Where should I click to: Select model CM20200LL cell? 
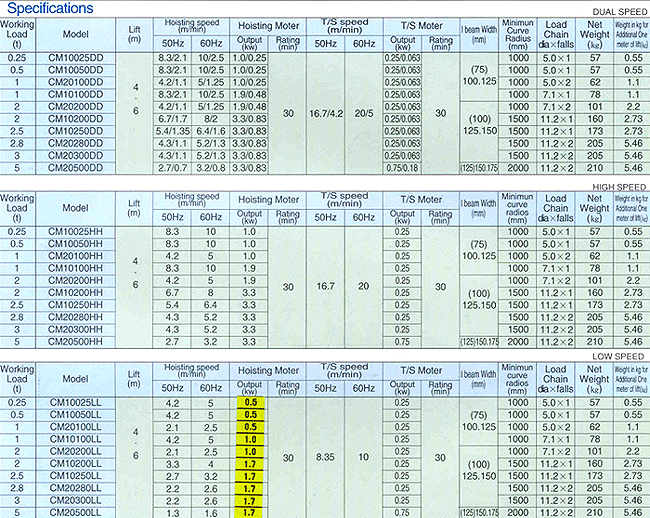75,451
